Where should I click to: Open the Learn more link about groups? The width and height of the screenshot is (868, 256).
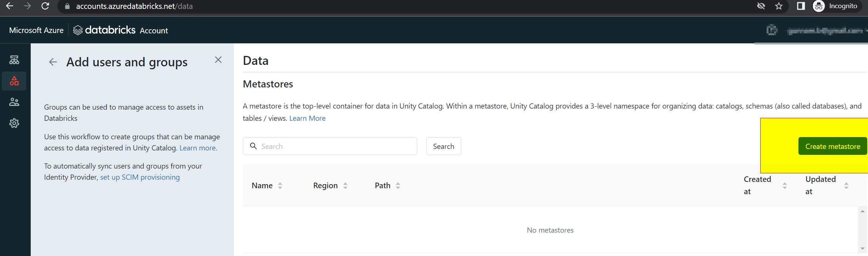point(198,148)
